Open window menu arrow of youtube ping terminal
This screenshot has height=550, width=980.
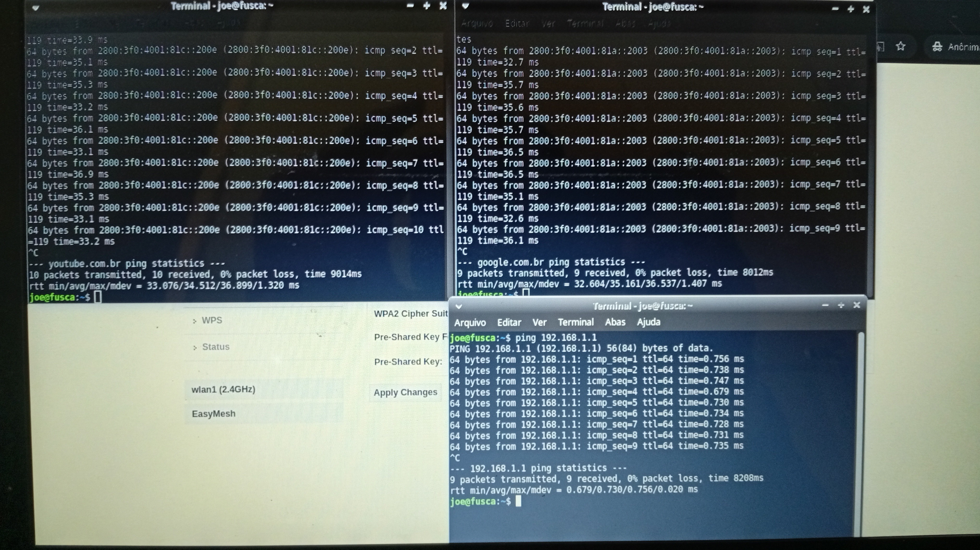[x=35, y=7]
